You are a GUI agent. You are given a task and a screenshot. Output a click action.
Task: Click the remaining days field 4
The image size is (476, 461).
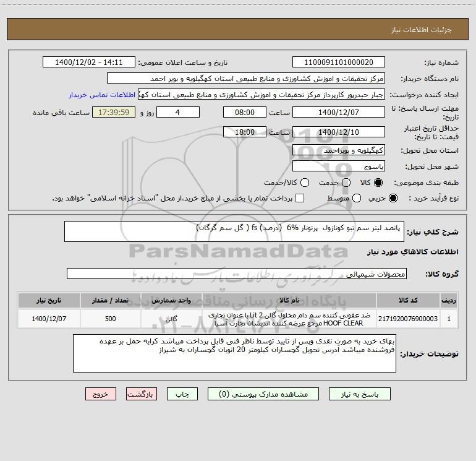(x=178, y=112)
